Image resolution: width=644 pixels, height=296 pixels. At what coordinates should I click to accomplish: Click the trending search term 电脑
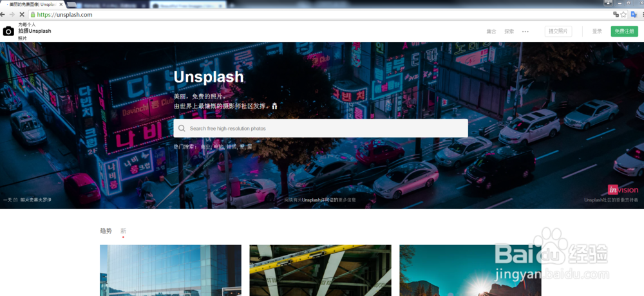pyautogui.click(x=218, y=147)
